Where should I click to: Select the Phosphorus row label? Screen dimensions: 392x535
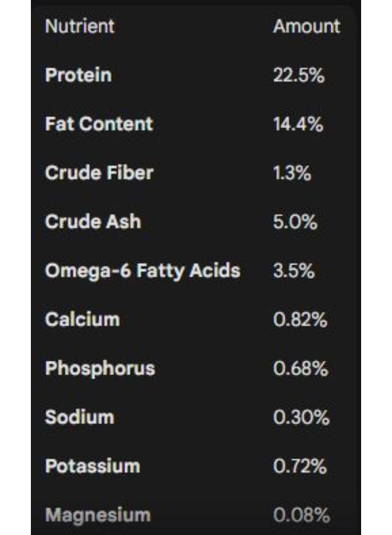coord(100,368)
